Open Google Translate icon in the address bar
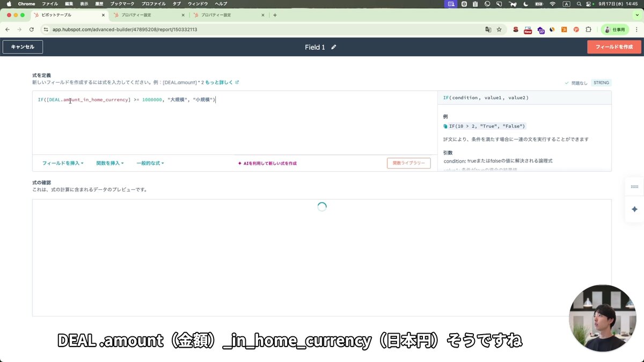The width and height of the screenshot is (644, 362). click(488, 29)
